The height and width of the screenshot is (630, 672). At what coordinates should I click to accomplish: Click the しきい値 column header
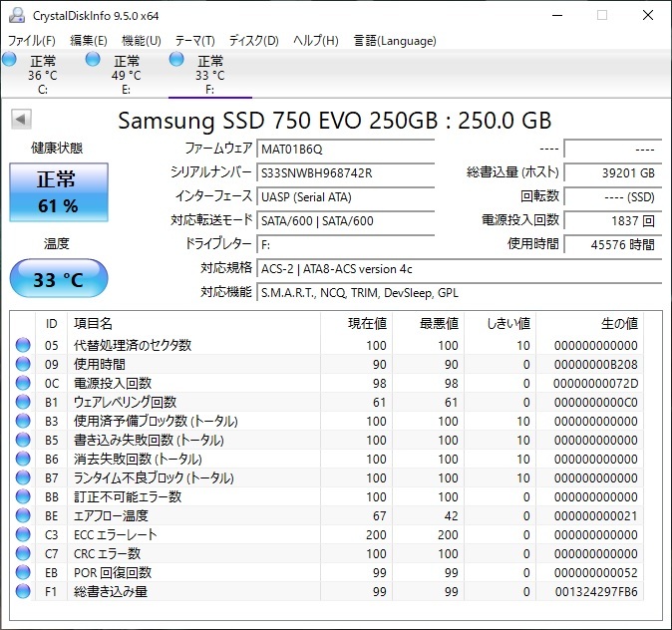501,323
